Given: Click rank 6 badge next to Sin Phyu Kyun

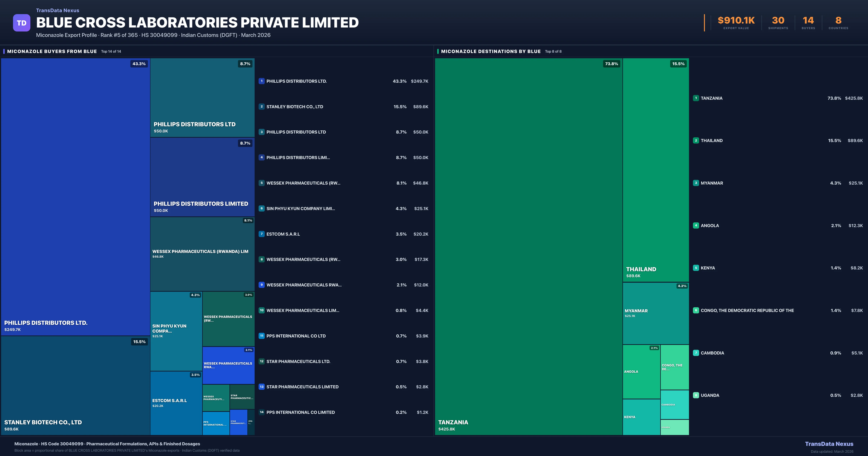Looking at the screenshot, I should click(261, 208).
